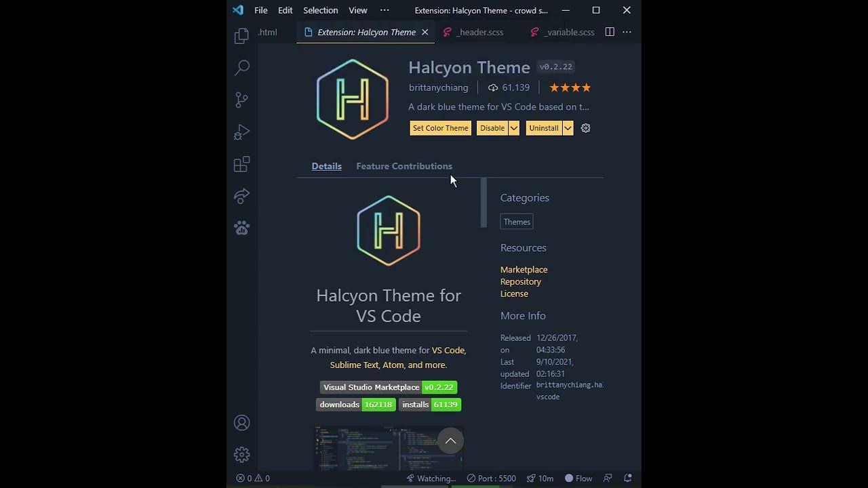This screenshot has height=488, width=868.
Task: Open the View menu
Action: (x=358, y=10)
